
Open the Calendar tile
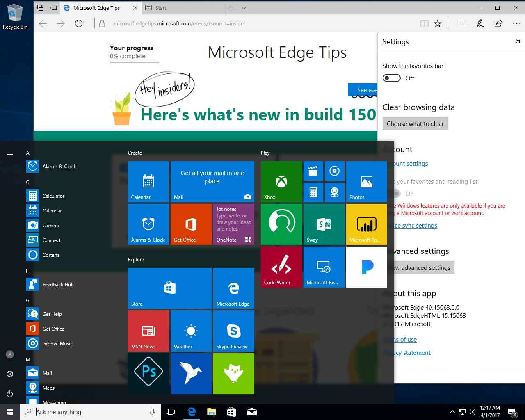(148, 182)
